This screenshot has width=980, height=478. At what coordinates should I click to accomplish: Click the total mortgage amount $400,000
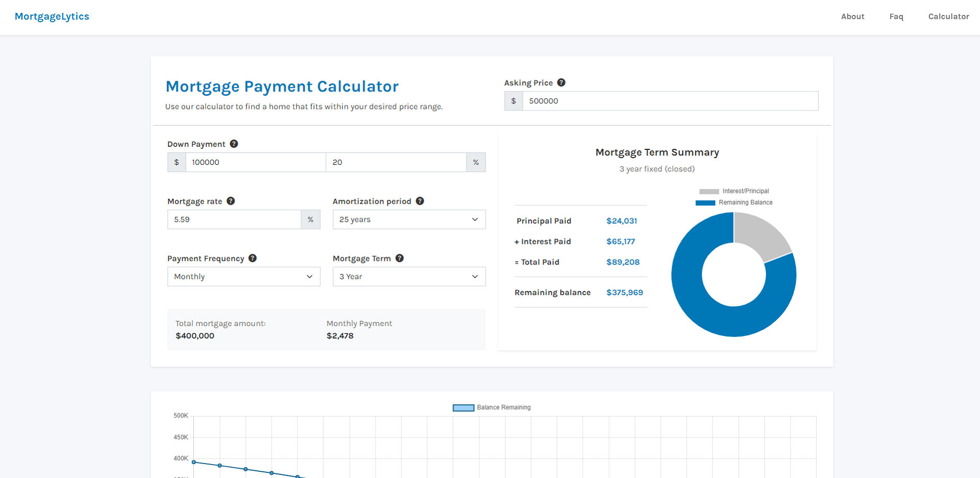point(195,336)
